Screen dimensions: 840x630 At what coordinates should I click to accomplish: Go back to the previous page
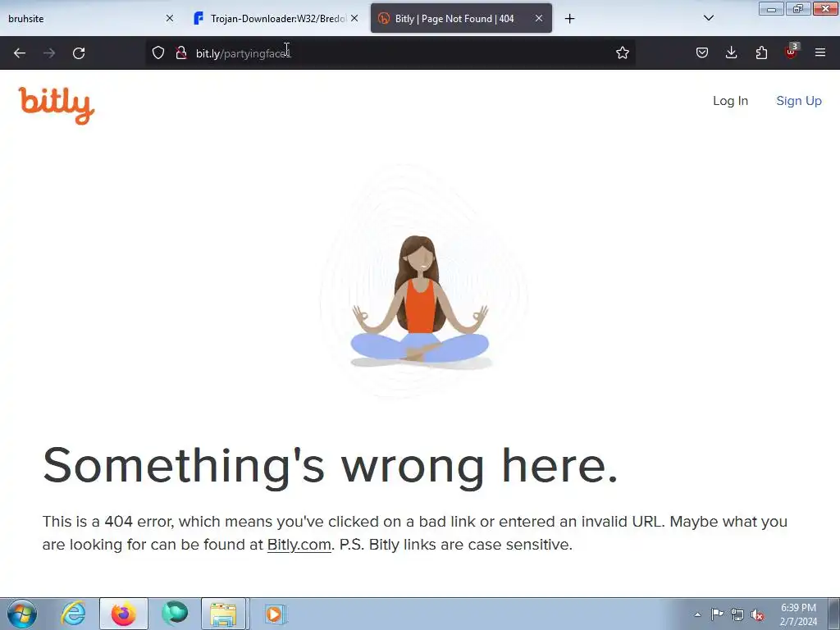coord(20,53)
